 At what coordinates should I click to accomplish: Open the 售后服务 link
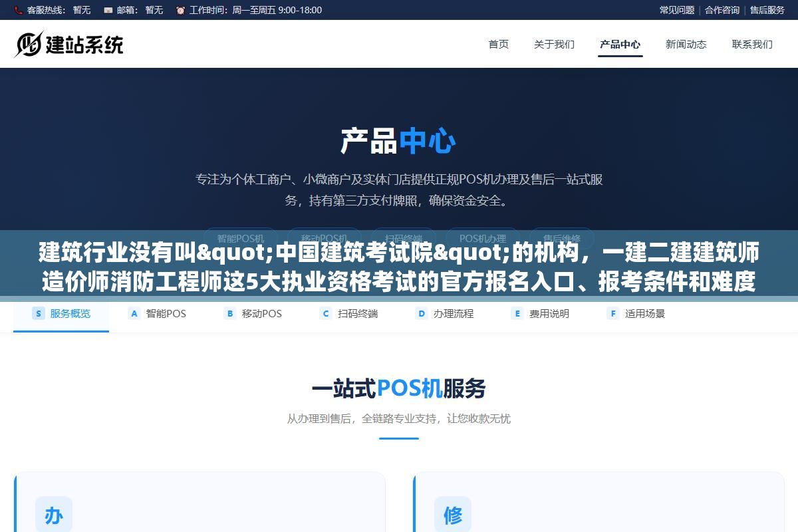point(767,10)
